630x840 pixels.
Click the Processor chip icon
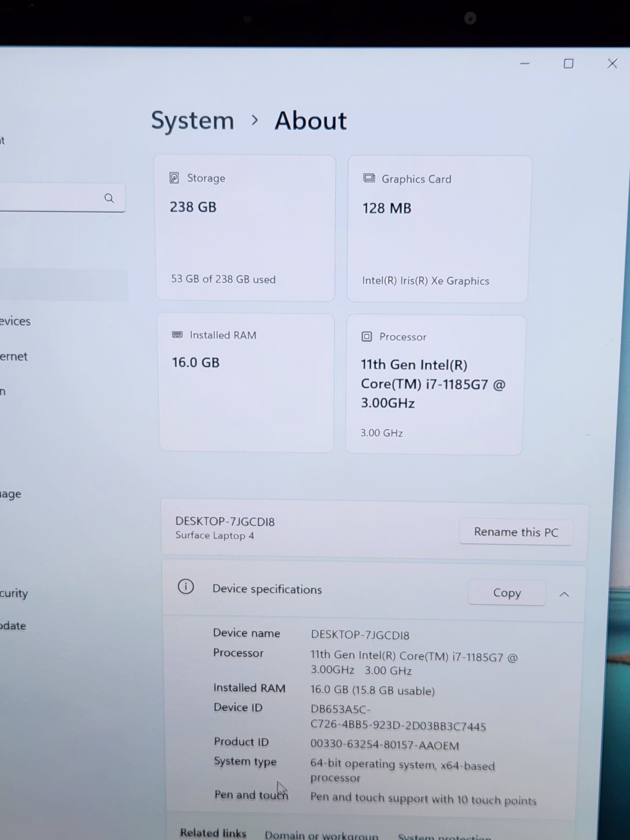[366, 336]
